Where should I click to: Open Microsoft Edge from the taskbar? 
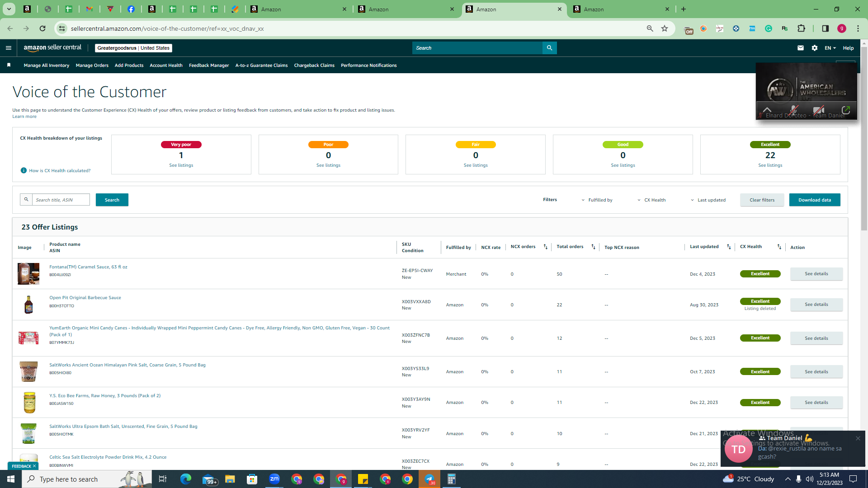pyautogui.click(x=185, y=479)
